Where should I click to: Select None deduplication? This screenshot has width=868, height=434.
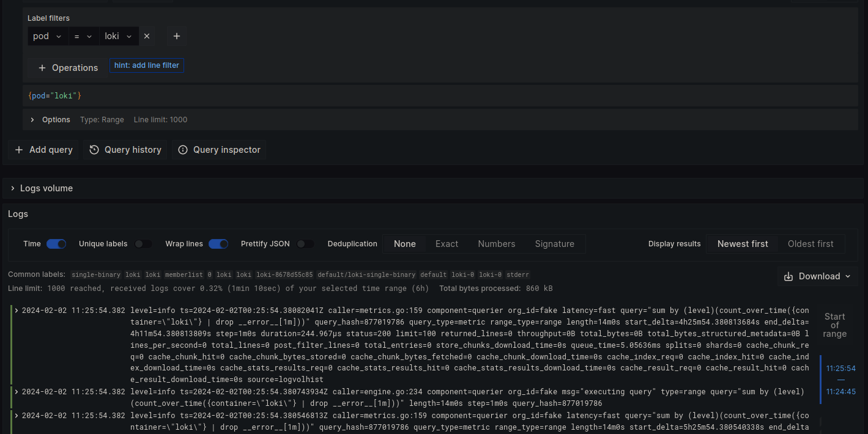(405, 244)
